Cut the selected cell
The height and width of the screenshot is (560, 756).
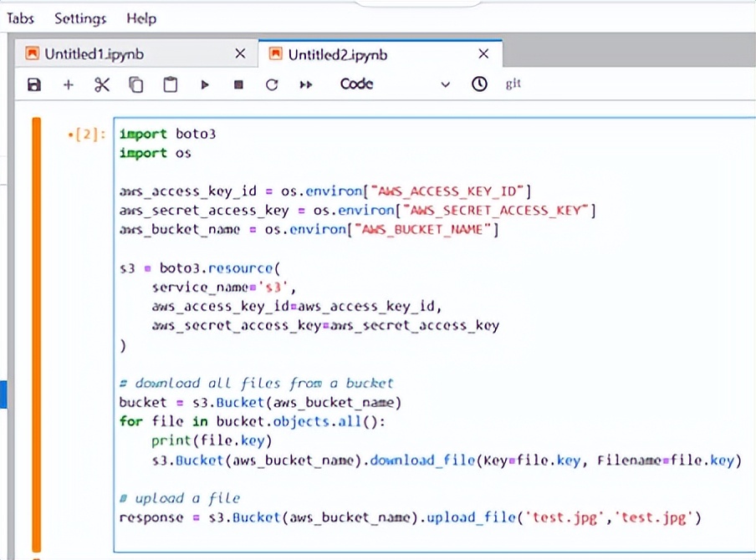(x=102, y=84)
